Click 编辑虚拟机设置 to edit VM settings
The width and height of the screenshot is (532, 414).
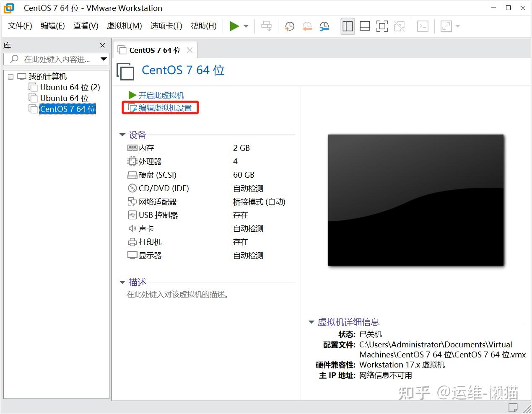[163, 107]
